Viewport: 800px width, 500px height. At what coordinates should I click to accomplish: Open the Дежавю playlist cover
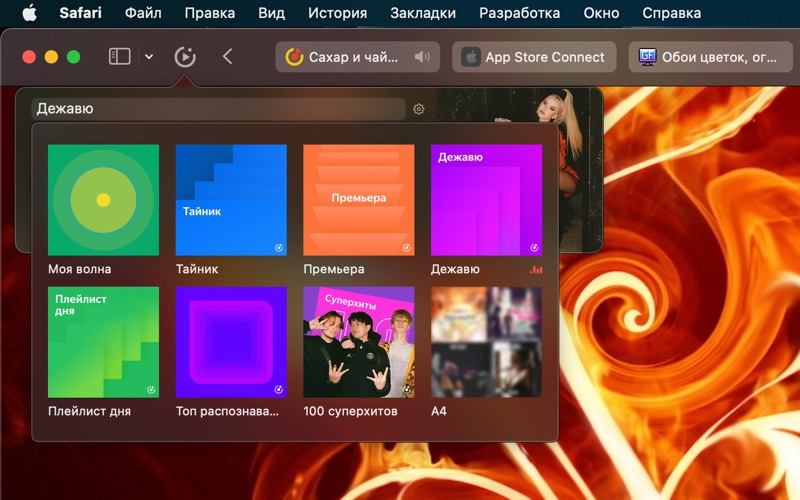point(486,200)
